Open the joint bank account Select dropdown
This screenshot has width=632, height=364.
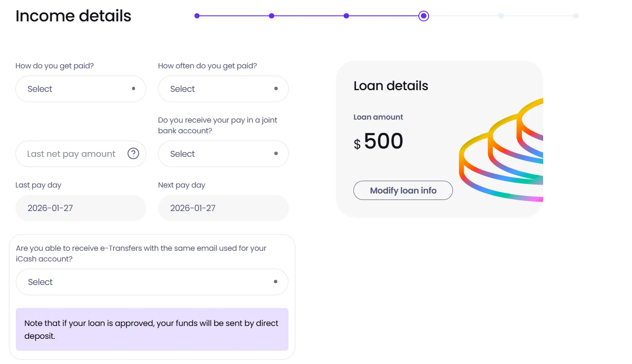pos(223,154)
